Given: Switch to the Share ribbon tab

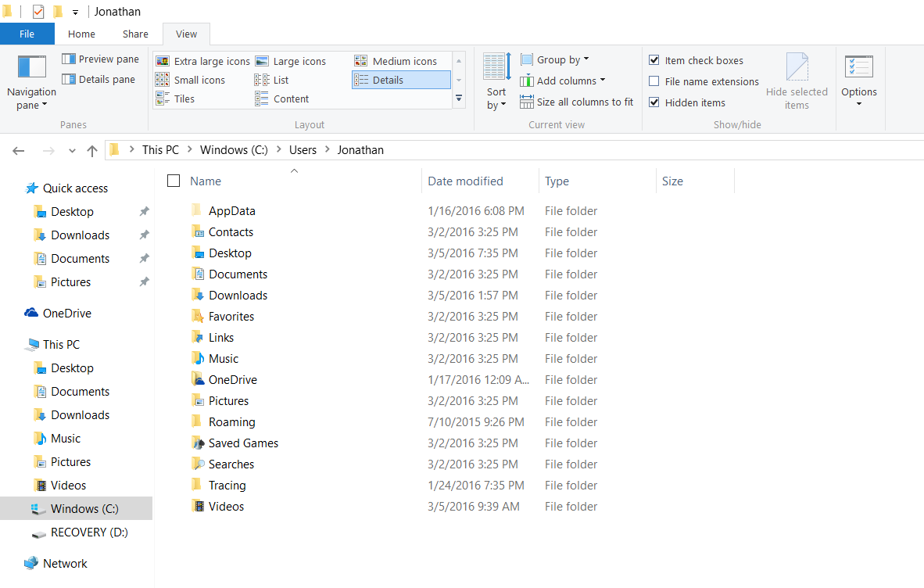Looking at the screenshot, I should pyautogui.click(x=135, y=34).
